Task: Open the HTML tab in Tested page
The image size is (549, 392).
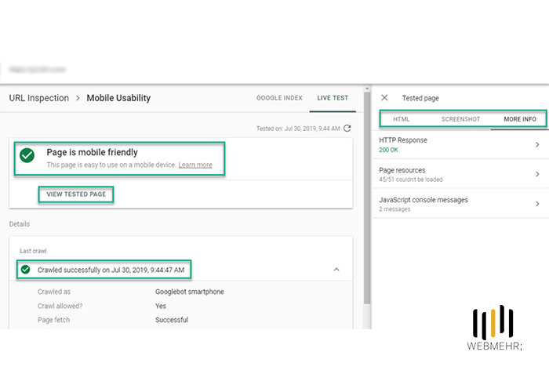Action: (402, 119)
